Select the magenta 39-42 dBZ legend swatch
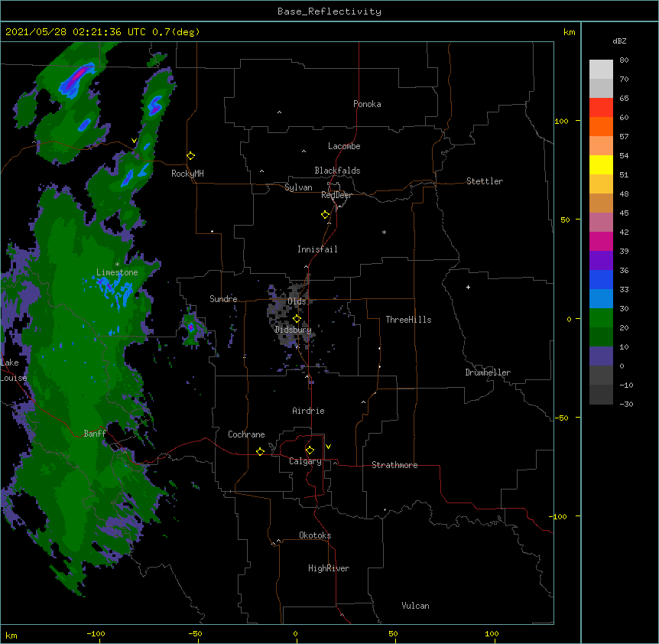Viewport: 659px width, 644px height. [x=601, y=241]
